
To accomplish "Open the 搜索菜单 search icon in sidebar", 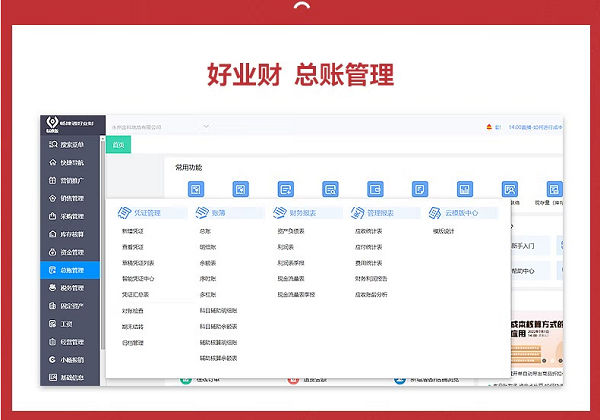I will [53, 144].
